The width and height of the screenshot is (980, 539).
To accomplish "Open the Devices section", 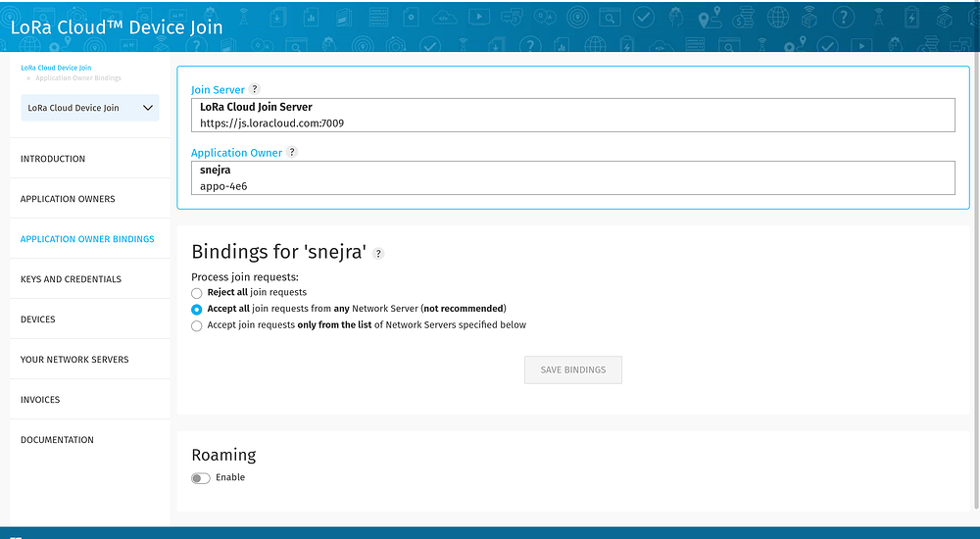I will pyautogui.click(x=37, y=318).
